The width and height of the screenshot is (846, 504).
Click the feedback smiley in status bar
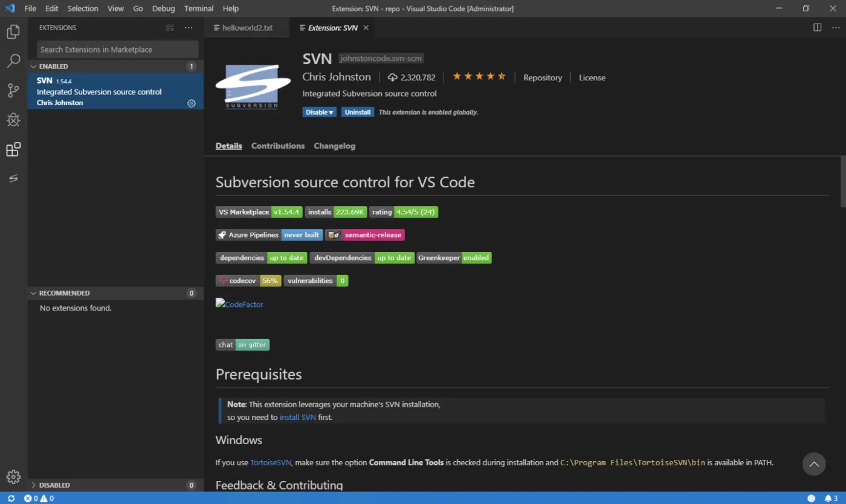click(811, 499)
